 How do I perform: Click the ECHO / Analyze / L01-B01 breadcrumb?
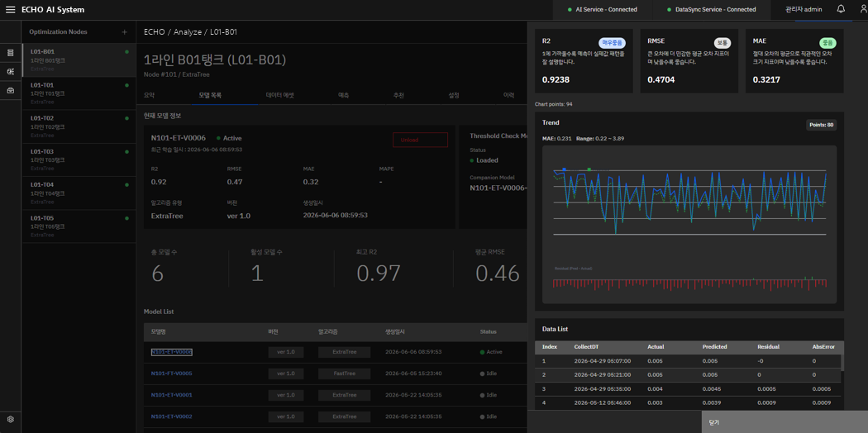pyautogui.click(x=190, y=32)
